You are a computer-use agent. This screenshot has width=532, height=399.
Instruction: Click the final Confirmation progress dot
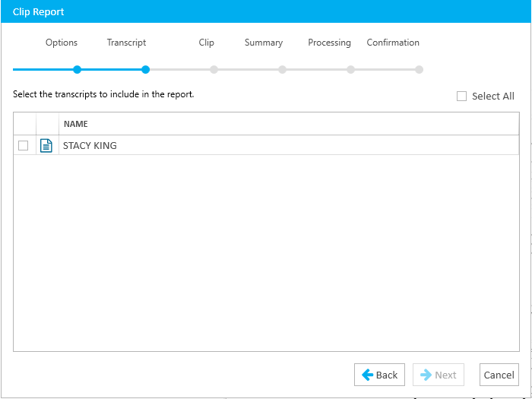point(419,70)
